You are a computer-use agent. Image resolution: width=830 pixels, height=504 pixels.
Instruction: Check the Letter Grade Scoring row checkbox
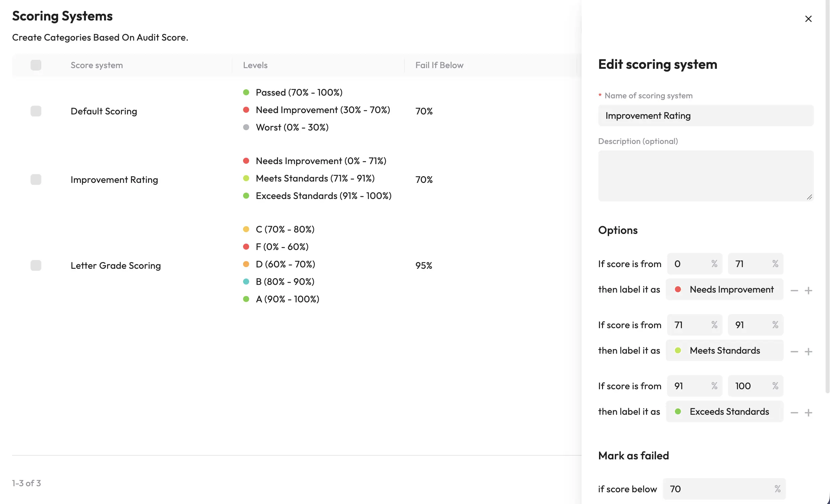pyautogui.click(x=36, y=265)
